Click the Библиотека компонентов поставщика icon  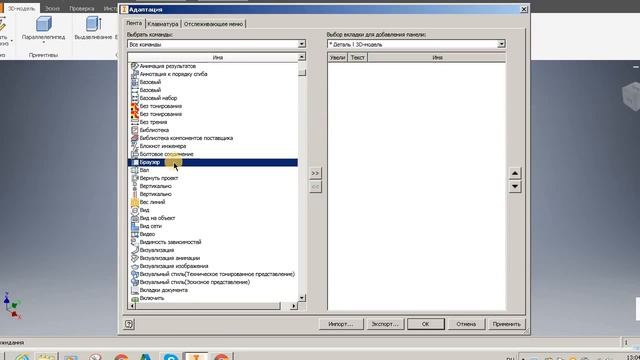tap(135, 138)
